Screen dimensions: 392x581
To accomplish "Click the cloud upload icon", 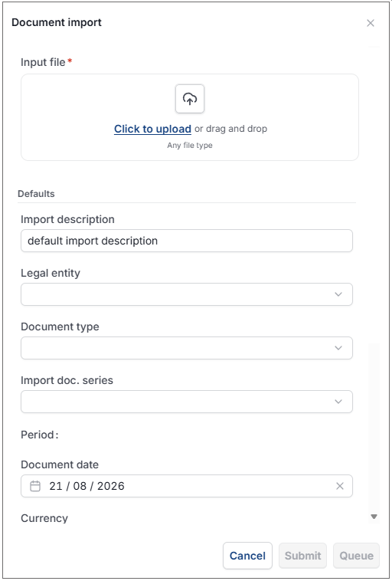I will [x=190, y=99].
